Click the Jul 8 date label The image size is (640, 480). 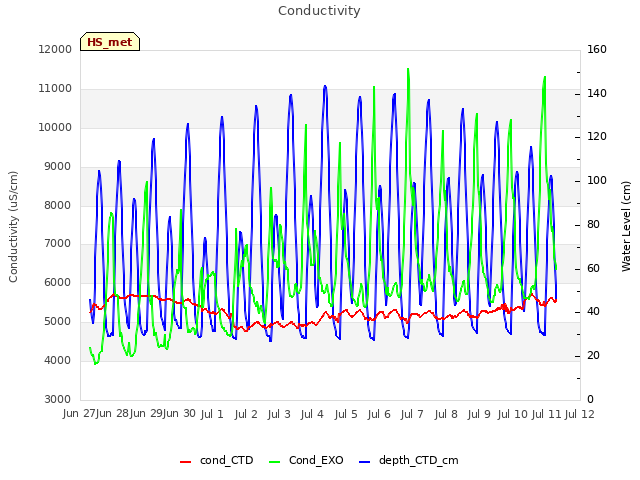click(x=446, y=414)
